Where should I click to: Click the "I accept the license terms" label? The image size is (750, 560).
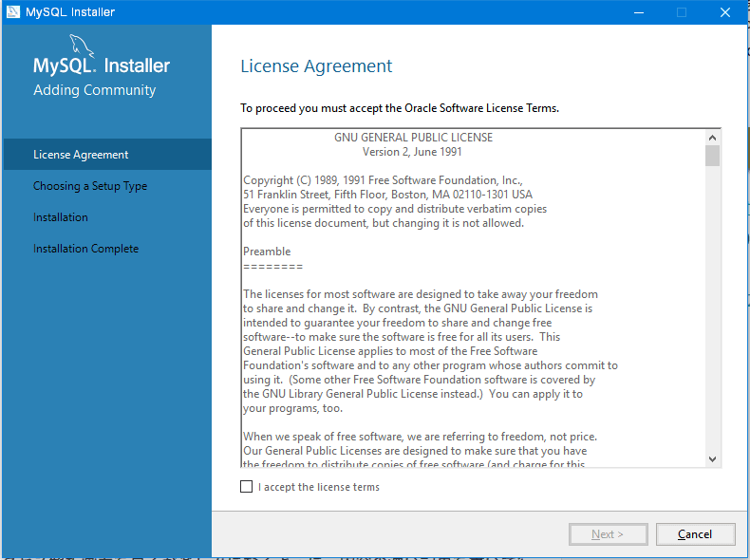click(318, 487)
